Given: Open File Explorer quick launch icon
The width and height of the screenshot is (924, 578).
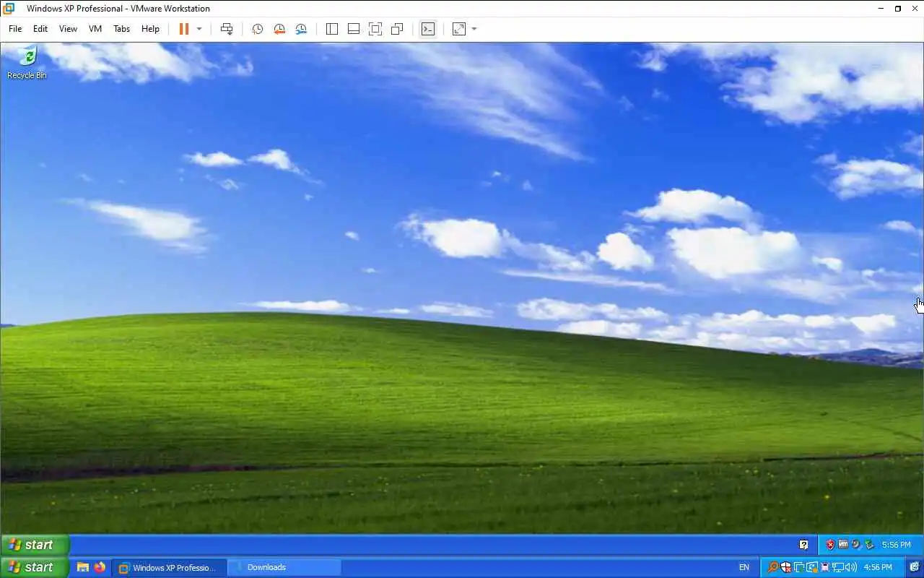Looking at the screenshot, I should 83,567.
